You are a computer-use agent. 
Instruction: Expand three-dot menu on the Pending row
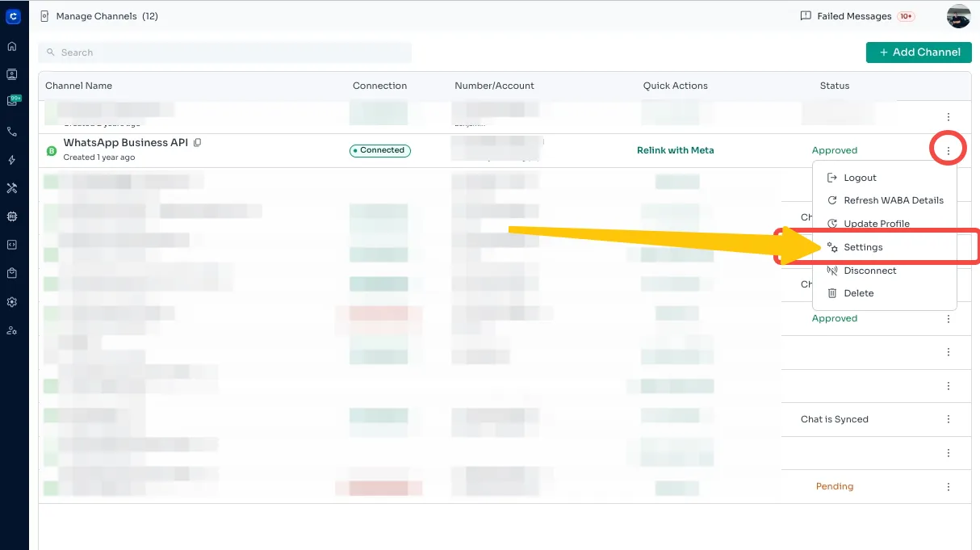click(948, 487)
